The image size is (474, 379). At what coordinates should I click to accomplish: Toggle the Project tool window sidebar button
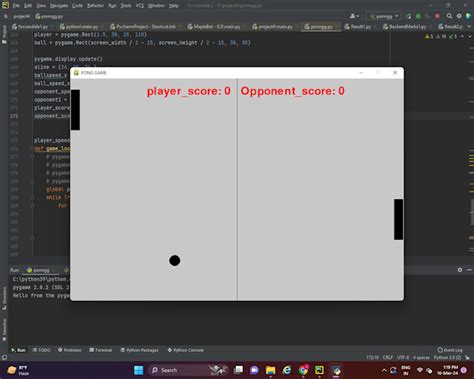click(x=4, y=34)
